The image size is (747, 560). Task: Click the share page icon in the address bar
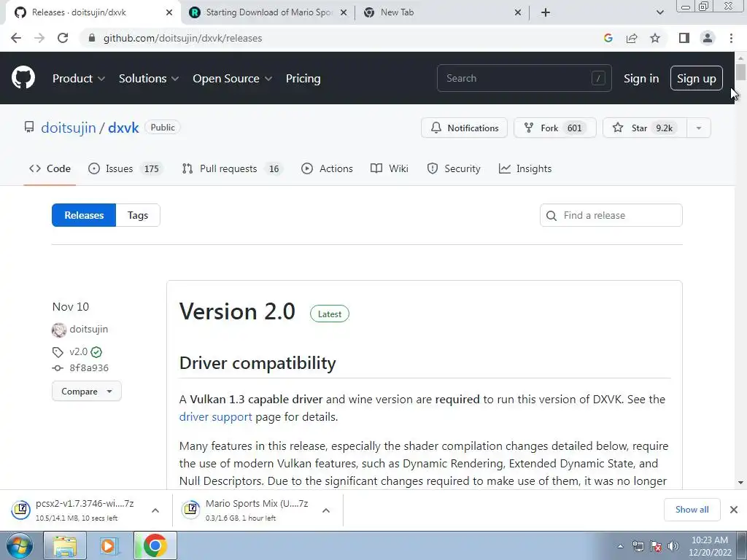(x=632, y=38)
